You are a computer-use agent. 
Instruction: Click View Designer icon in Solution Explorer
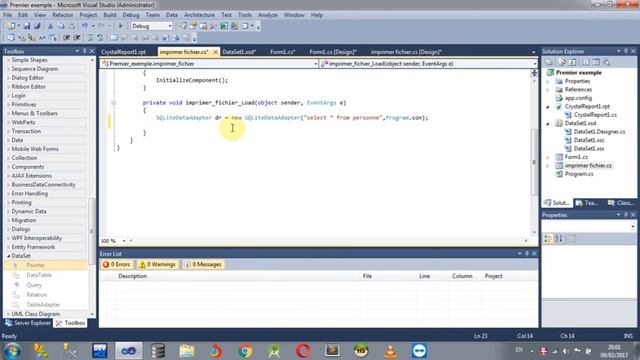(596, 62)
